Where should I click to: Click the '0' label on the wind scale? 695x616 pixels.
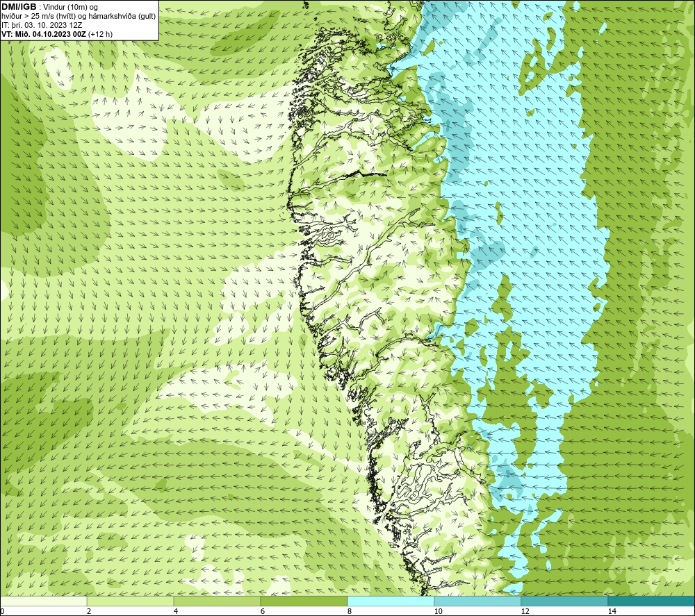(2, 611)
